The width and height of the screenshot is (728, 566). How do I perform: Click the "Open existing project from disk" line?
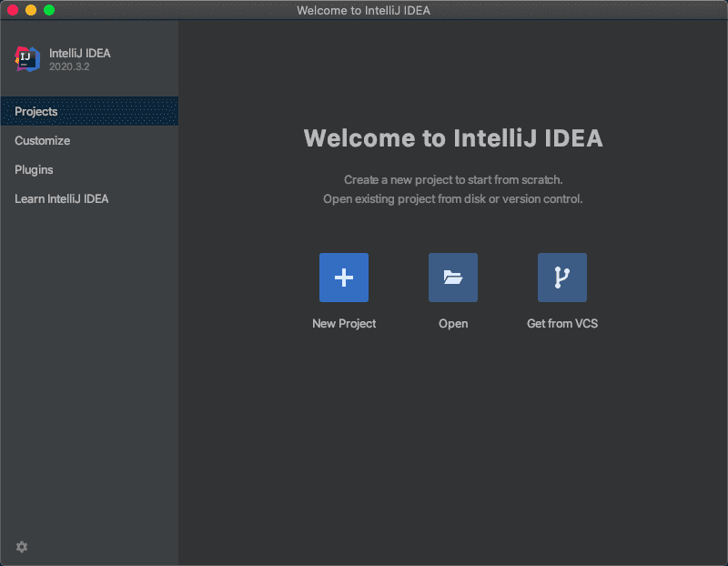tap(453, 199)
